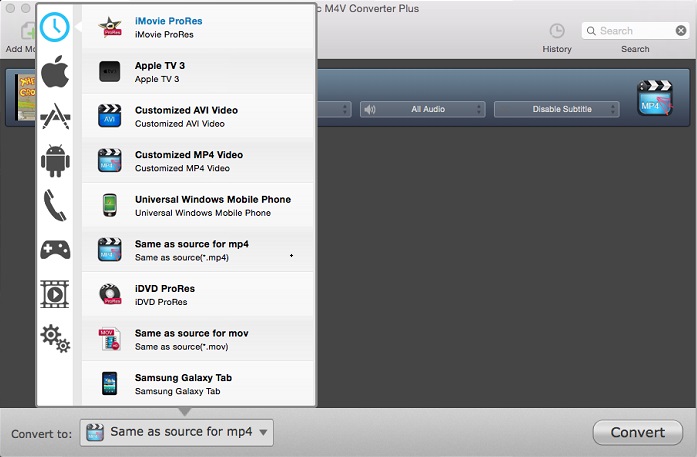Open the partially hidden dropdown left of All Audio
Viewport: 697px width, 457px height.
334,109
